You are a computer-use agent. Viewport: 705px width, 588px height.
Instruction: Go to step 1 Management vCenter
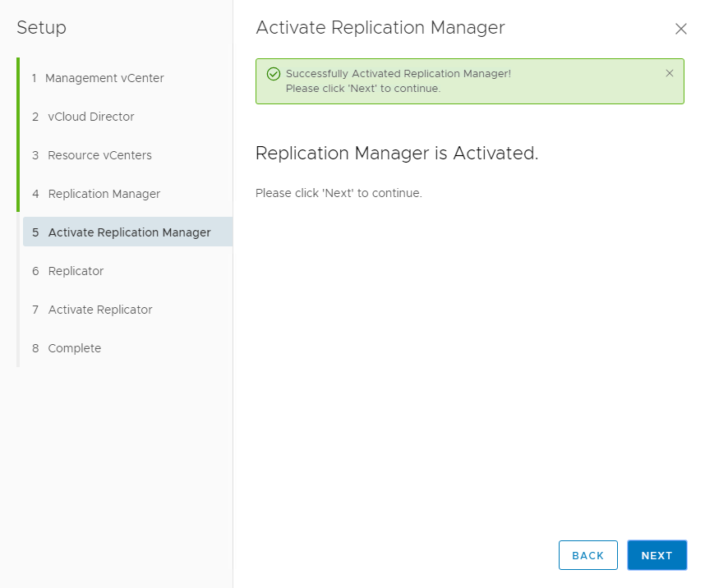(x=104, y=78)
